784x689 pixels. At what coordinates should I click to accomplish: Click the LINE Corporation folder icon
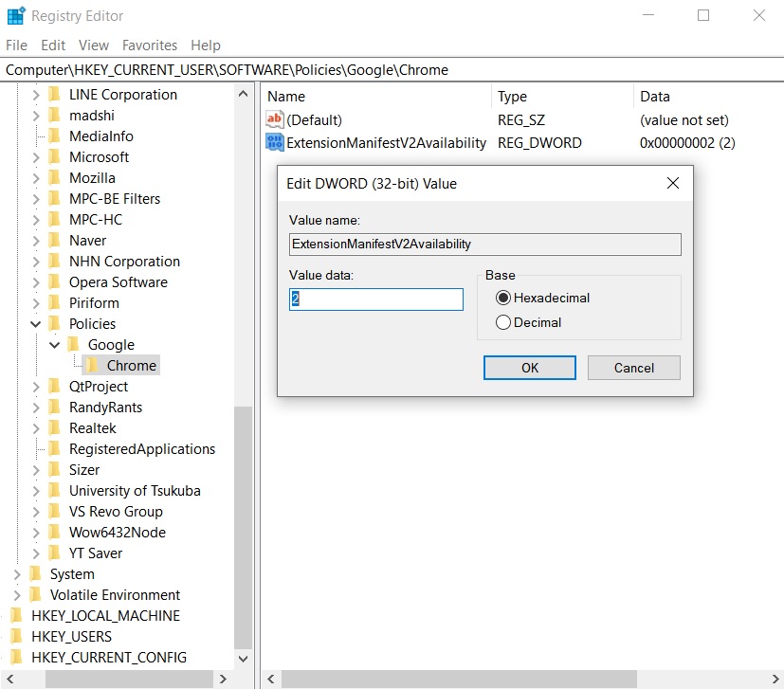tap(54, 95)
